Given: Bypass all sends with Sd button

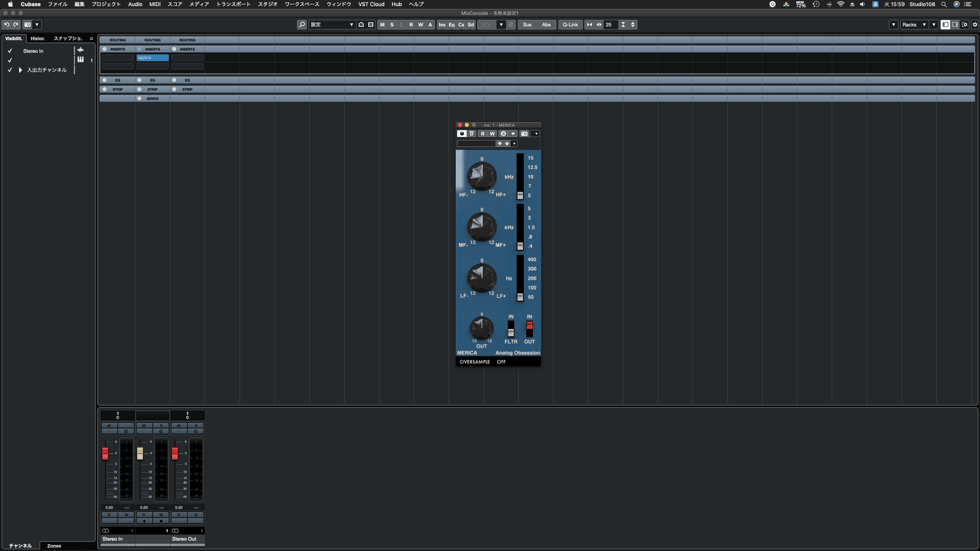Looking at the screenshot, I should pyautogui.click(x=470, y=24).
